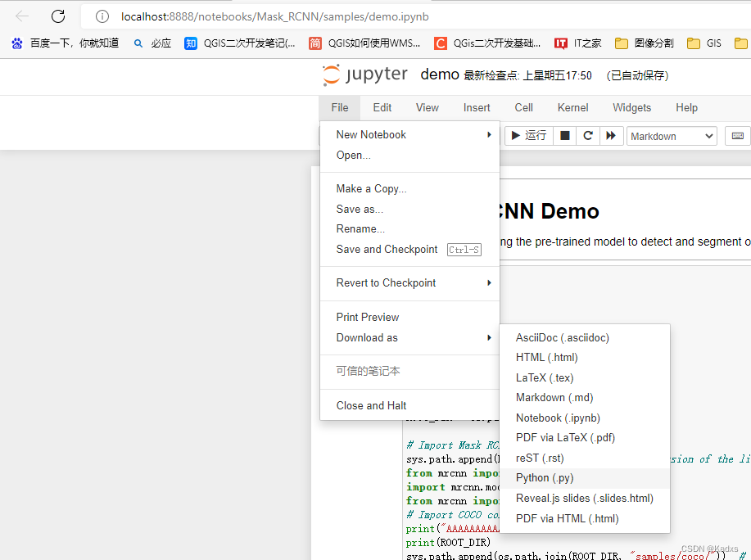751x560 pixels.
Task: Open the Widgets menu
Action: pos(631,108)
